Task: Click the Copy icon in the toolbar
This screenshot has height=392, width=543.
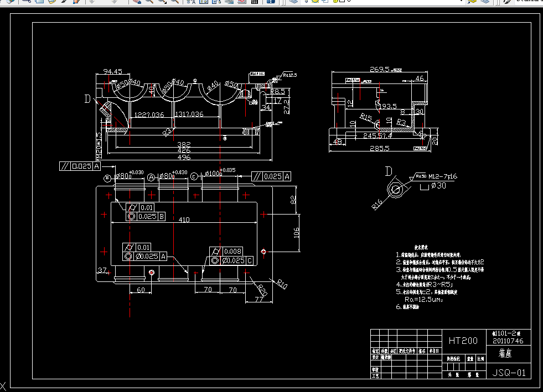Action: [x=39, y=1]
